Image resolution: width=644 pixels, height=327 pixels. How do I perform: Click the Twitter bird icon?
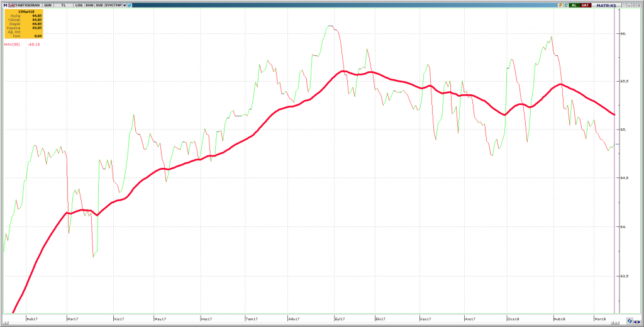[x=130, y=5]
